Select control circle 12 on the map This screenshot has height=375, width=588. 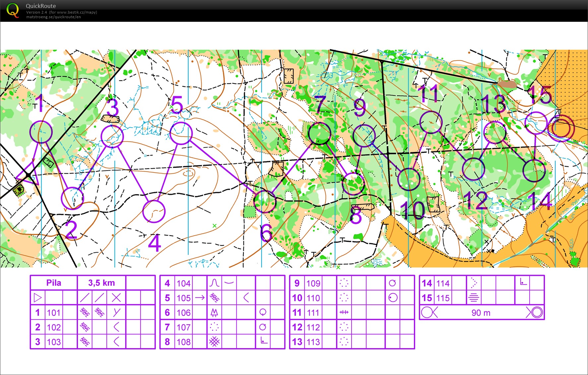[473, 169]
